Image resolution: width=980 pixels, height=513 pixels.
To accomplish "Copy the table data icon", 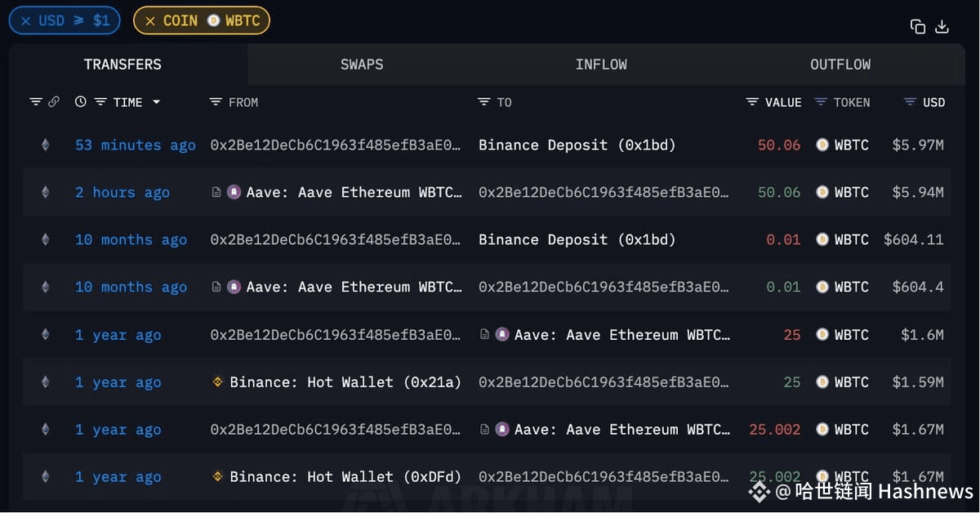I will pos(918,26).
